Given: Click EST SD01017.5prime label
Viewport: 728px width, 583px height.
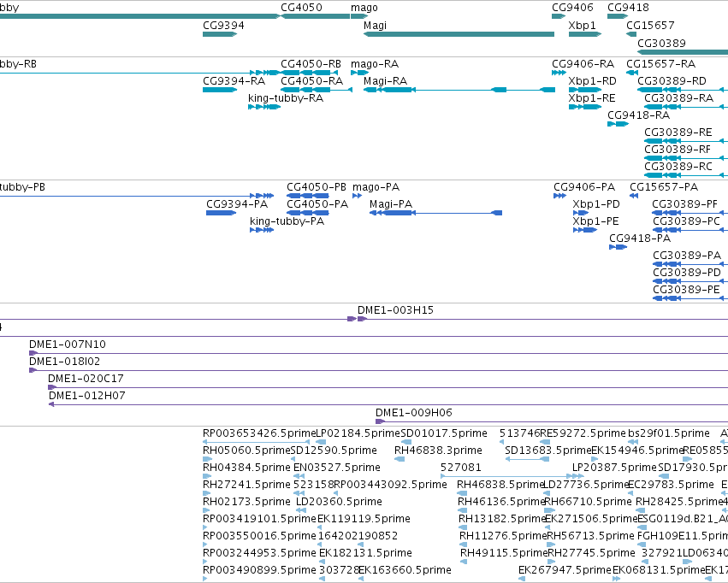Looking at the screenshot, I should [x=444, y=434].
